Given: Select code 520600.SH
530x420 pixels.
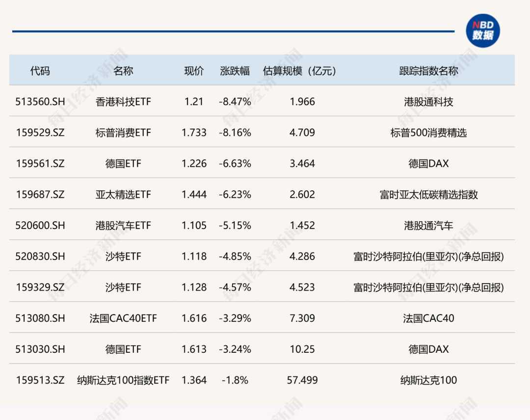Looking at the screenshot, I should [x=40, y=225].
